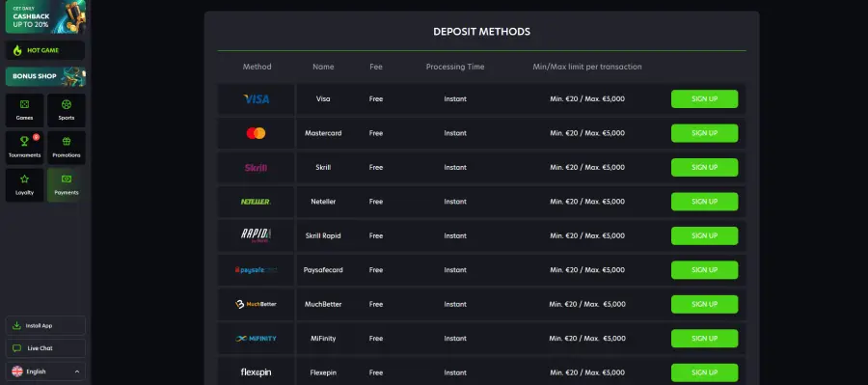Click Sign Up in Skrill Rapid row
868x385 pixels.
pyautogui.click(x=704, y=235)
